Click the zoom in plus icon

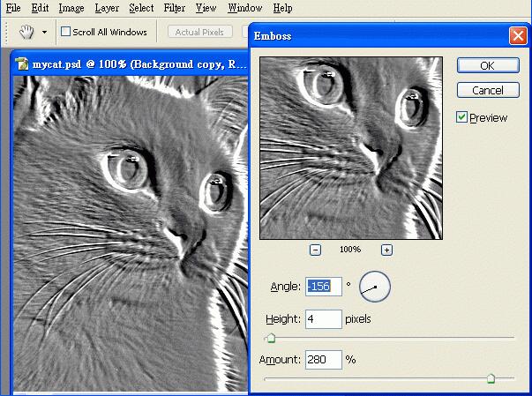[386, 250]
